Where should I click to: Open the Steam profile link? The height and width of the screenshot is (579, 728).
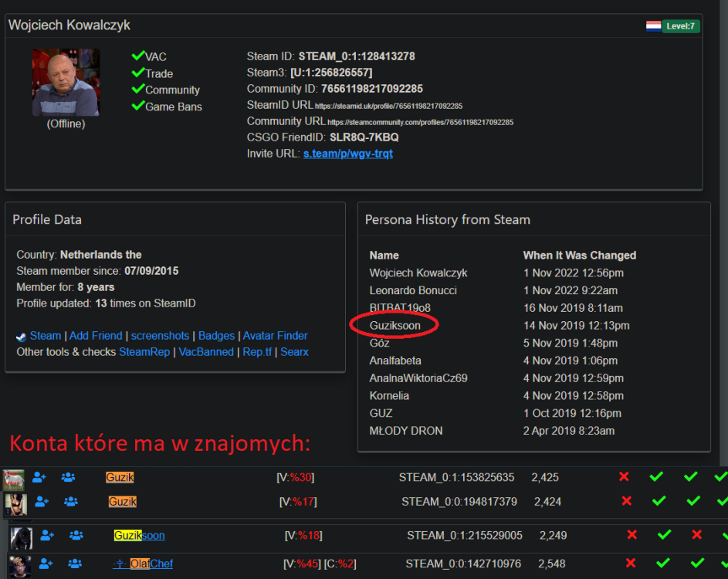coord(46,336)
